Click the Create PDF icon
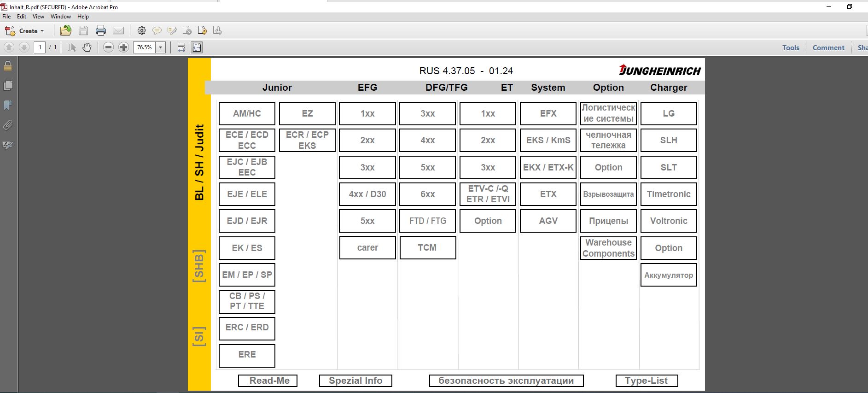The height and width of the screenshot is (393, 868). point(10,31)
